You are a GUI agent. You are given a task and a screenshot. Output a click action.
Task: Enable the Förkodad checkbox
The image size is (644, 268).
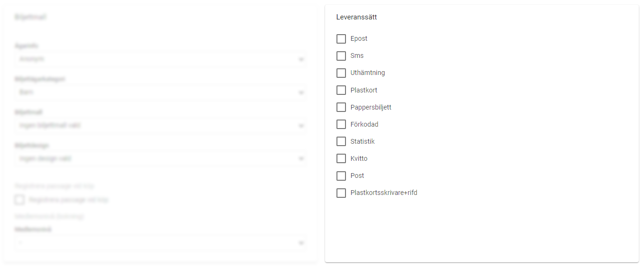(341, 124)
